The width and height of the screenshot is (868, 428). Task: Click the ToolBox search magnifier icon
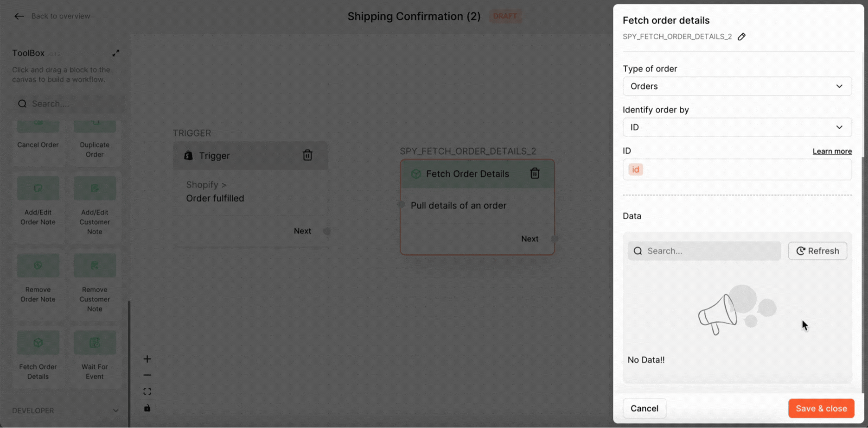22,104
